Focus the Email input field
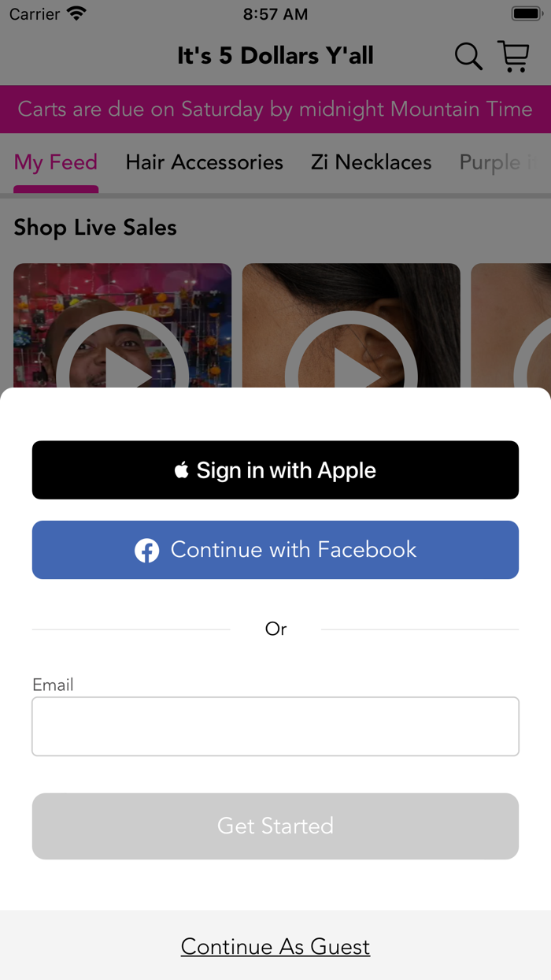This screenshot has width=551, height=980. (x=275, y=726)
